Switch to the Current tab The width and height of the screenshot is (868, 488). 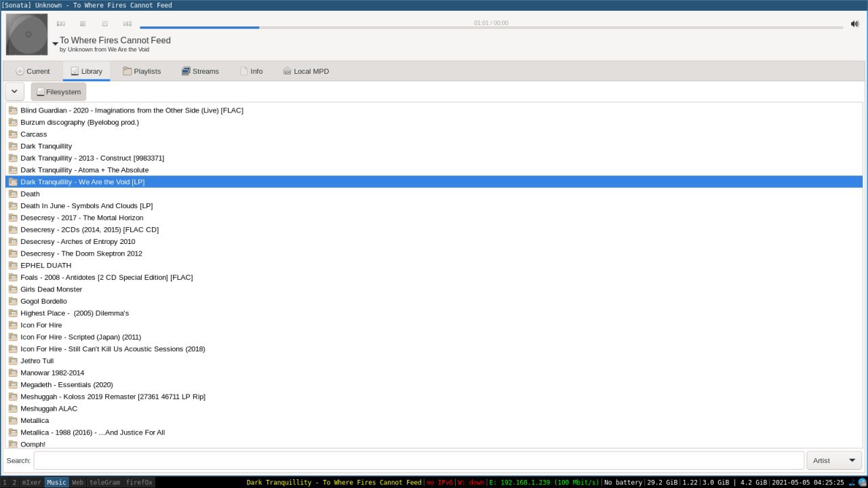(x=33, y=71)
